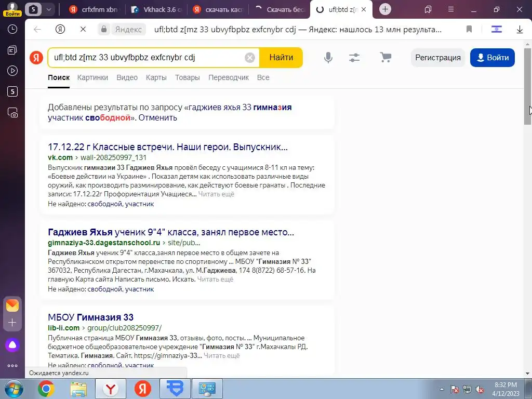
Task: Open sidebar more options three dots
Action: [12, 366]
